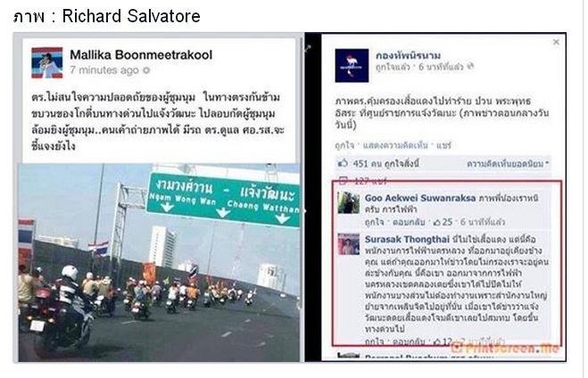Open the กองทัพนิรนาม page avatar

coord(352,66)
